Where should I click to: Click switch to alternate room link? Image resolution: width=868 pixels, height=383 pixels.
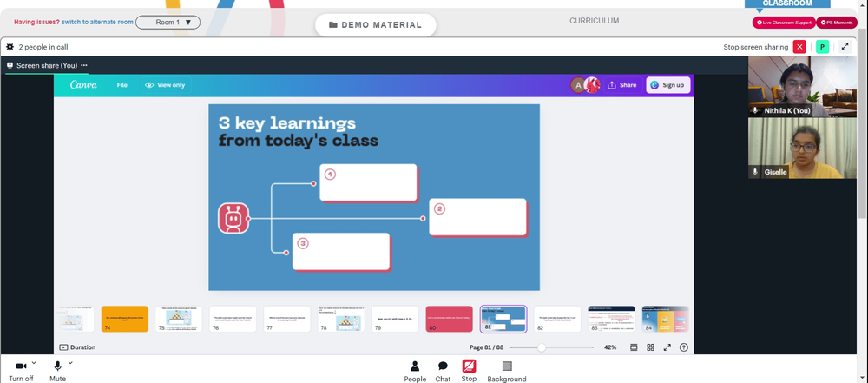click(97, 23)
